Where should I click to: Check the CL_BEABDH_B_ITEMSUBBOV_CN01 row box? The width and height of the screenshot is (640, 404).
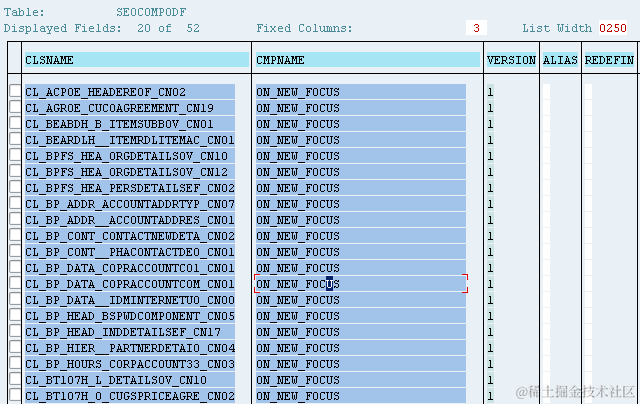tap(15, 123)
